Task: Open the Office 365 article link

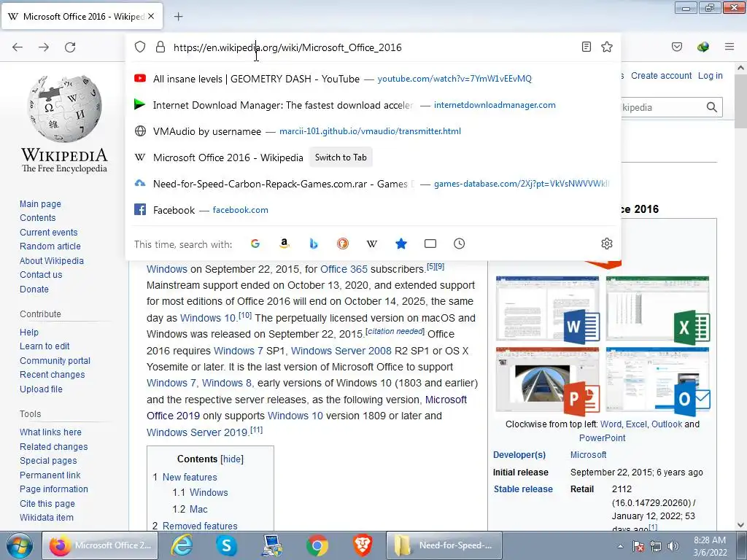Action: pyautogui.click(x=344, y=269)
